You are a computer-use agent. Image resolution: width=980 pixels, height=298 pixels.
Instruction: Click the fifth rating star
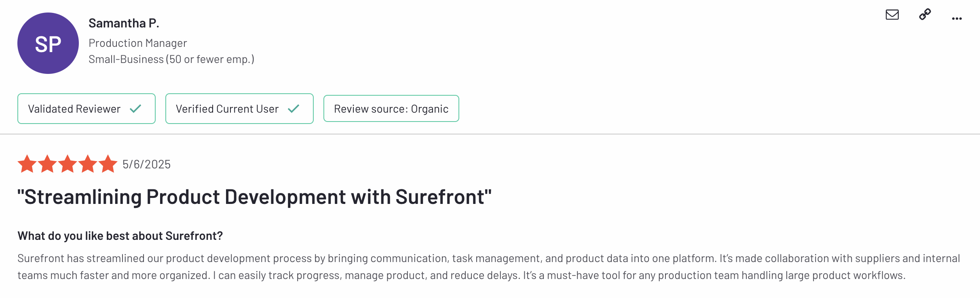pos(108,164)
